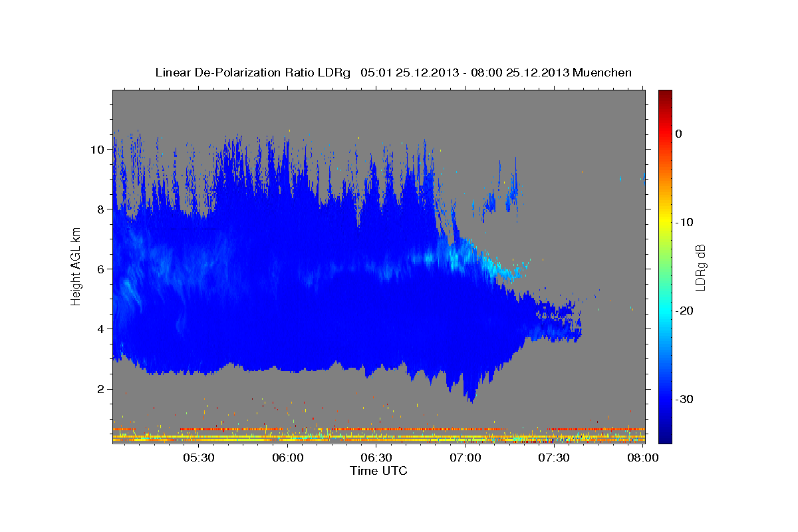This screenshot has width=798, height=532.
Task: Click the colorbar value label -30
Action: (686, 399)
